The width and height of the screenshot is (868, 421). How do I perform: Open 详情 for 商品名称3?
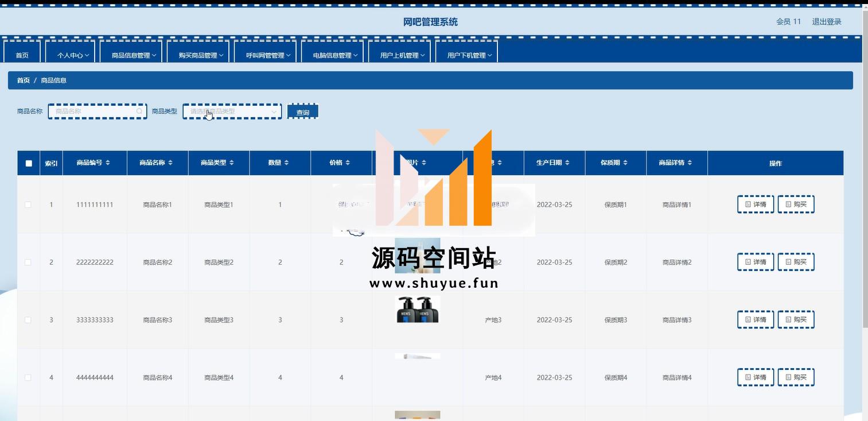click(756, 320)
